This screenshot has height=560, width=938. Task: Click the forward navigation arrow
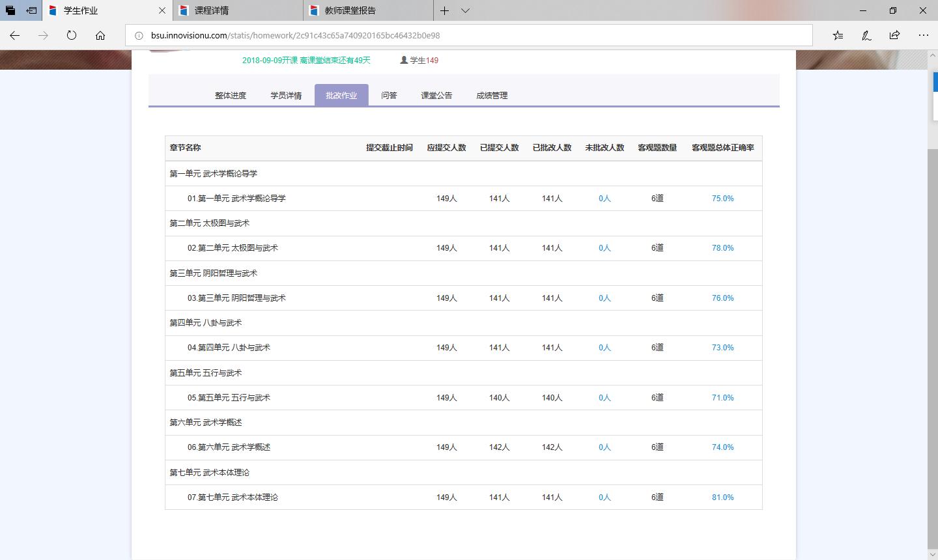(42, 35)
